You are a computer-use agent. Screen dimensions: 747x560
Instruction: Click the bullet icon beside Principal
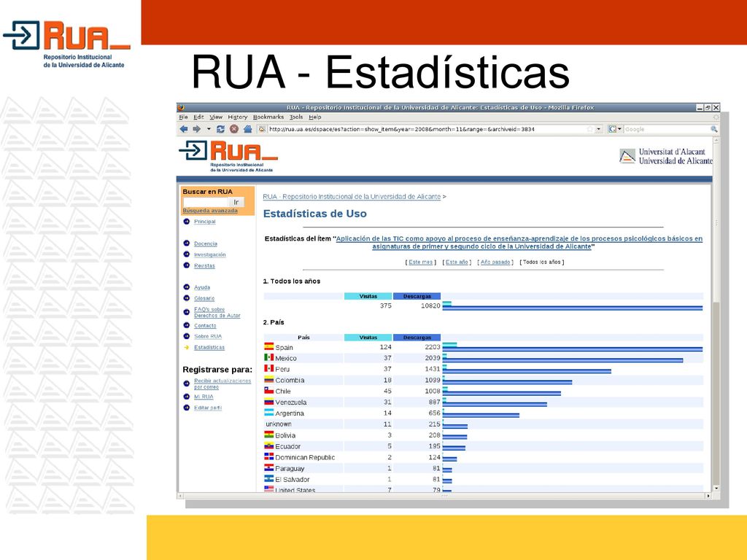click(x=186, y=222)
